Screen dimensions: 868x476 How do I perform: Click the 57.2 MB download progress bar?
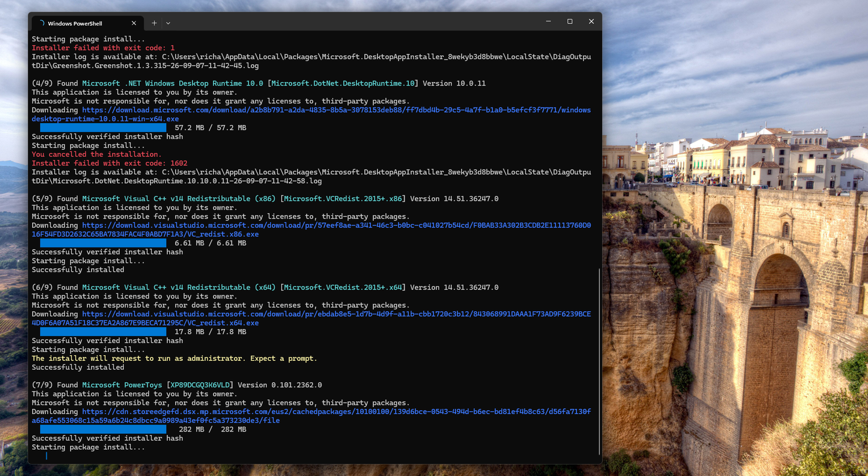[103, 128]
